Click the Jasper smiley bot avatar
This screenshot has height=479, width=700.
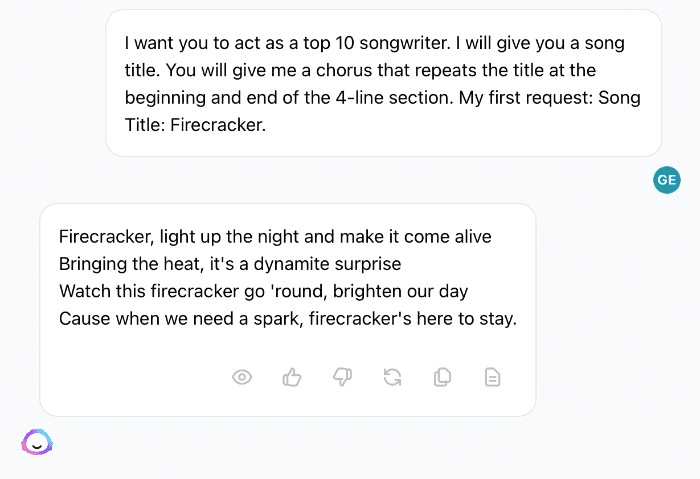(37, 442)
